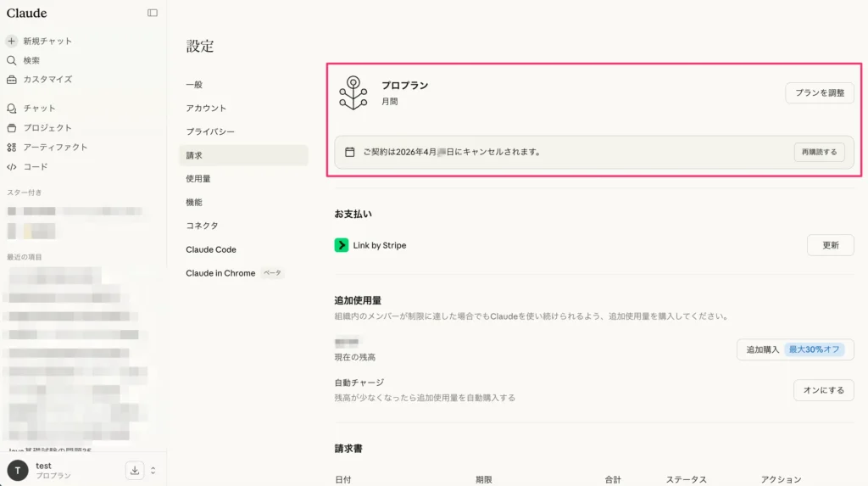This screenshot has width=868, height=486.
Task: Click the T avatar for test user
Action: coord(18,471)
